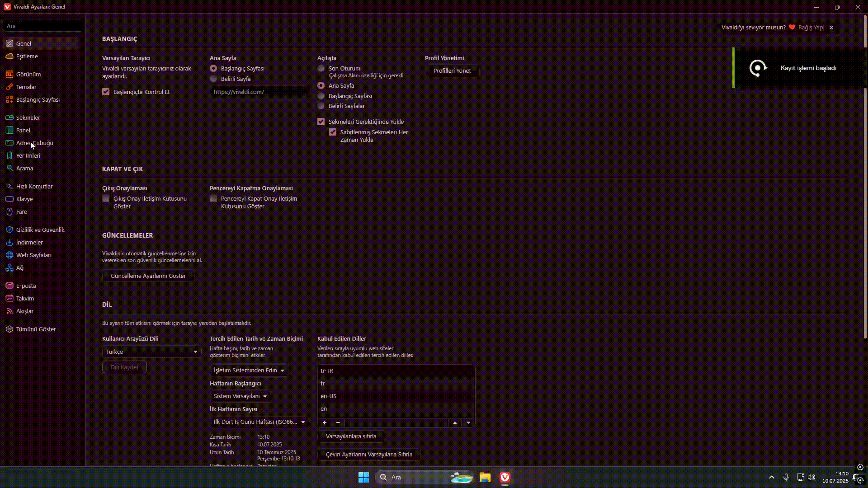
Task: Click the Yer İmleri bookmark icon
Action: pyautogui.click(x=9, y=156)
